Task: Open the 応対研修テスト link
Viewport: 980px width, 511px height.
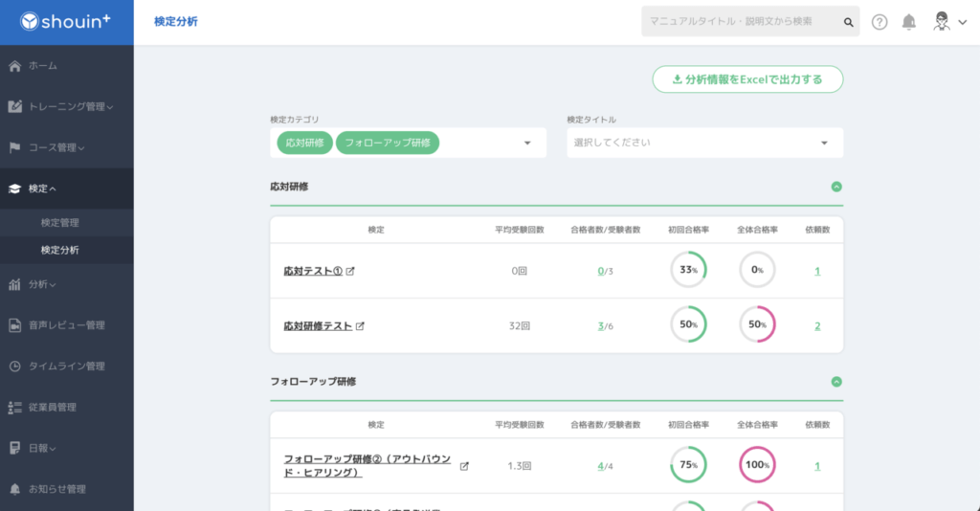Action: (318, 326)
